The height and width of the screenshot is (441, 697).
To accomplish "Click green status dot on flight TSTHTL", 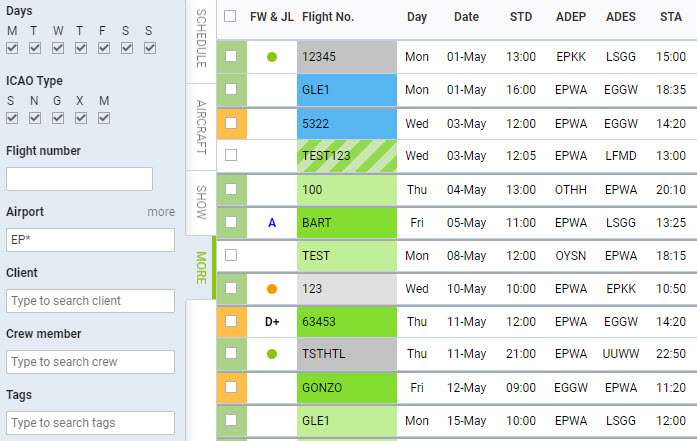I will 272,354.
